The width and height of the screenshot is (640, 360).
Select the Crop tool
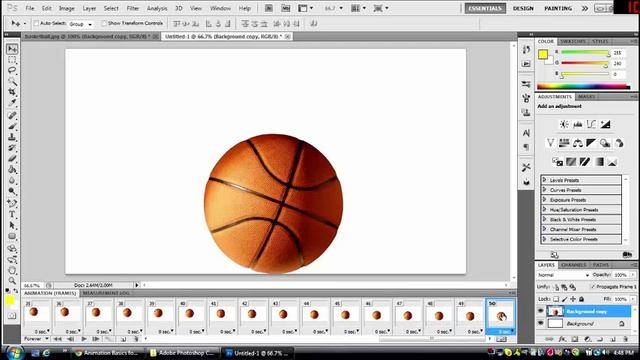[x=12, y=92]
